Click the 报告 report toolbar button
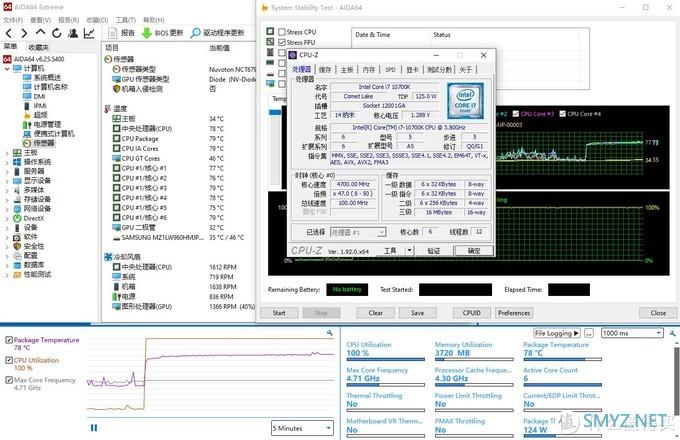 click(121, 33)
